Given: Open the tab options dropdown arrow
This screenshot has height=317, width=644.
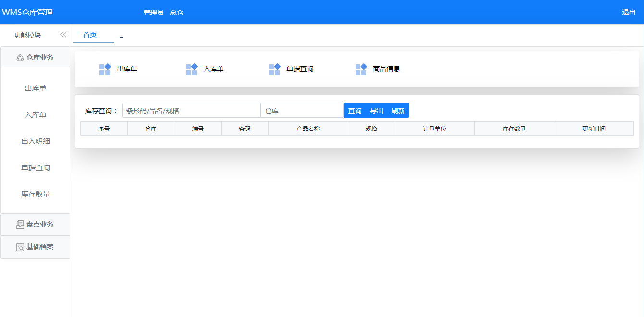Looking at the screenshot, I should point(121,38).
